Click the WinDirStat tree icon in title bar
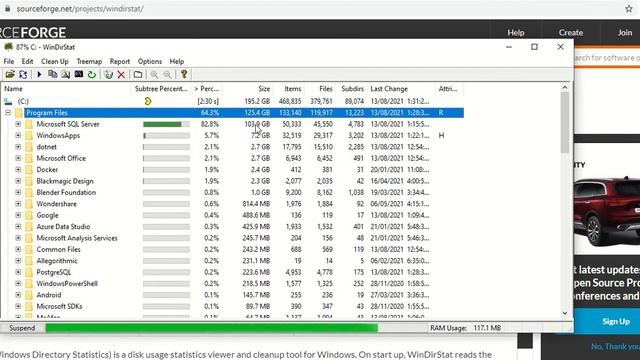Screen dimensions: 640x360 (8, 47)
